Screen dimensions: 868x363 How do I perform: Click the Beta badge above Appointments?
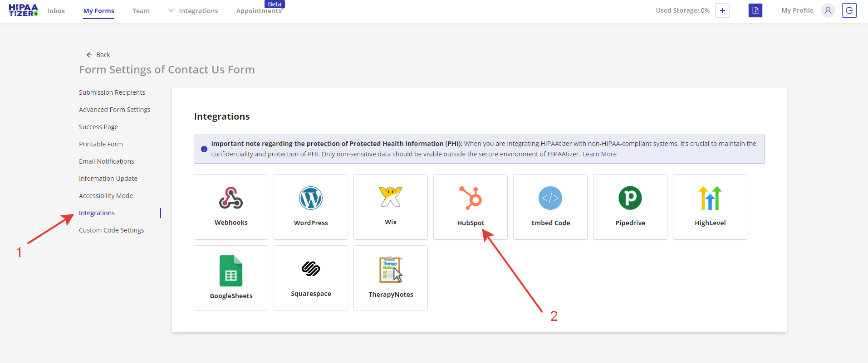[x=275, y=4]
